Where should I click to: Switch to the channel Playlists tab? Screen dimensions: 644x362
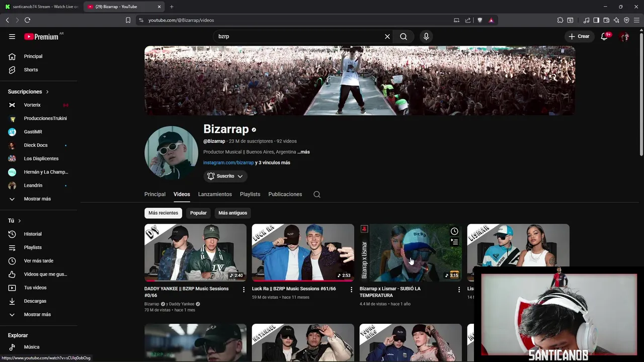point(250,194)
